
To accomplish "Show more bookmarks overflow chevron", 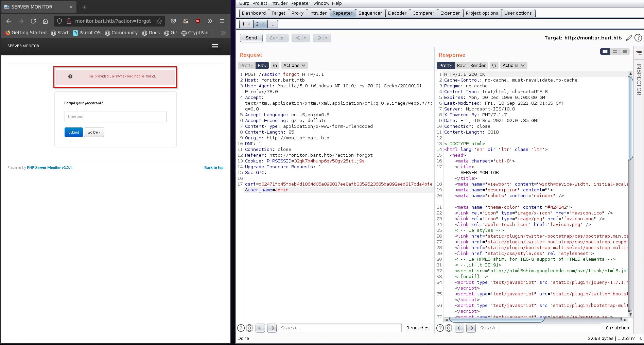I will [x=223, y=33].
